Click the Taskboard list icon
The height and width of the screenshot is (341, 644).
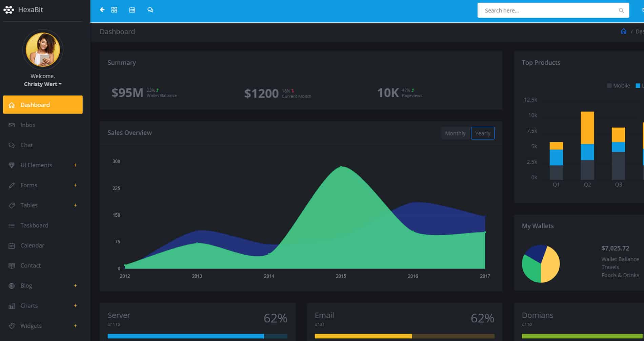coord(12,226)
